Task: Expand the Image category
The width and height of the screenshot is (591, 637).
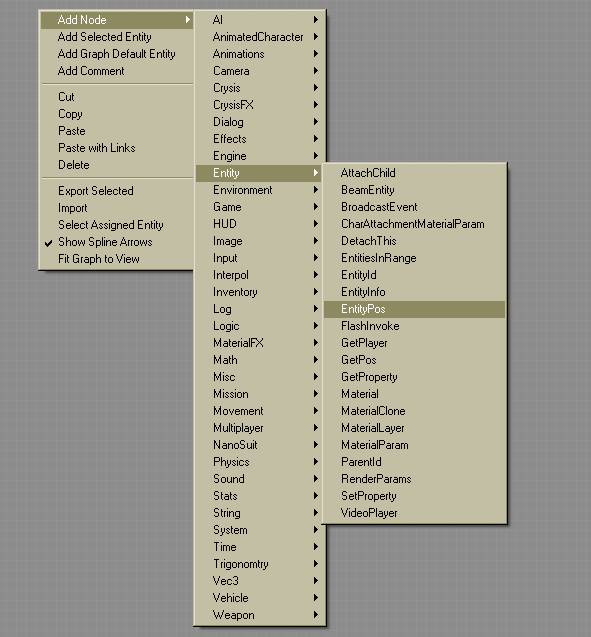Action: 260,241
